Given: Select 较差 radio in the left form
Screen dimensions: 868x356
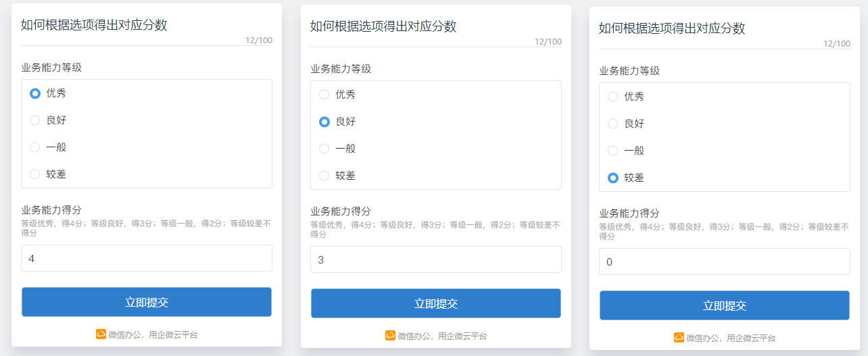Looking at the screenshot, I should [35, 174].
